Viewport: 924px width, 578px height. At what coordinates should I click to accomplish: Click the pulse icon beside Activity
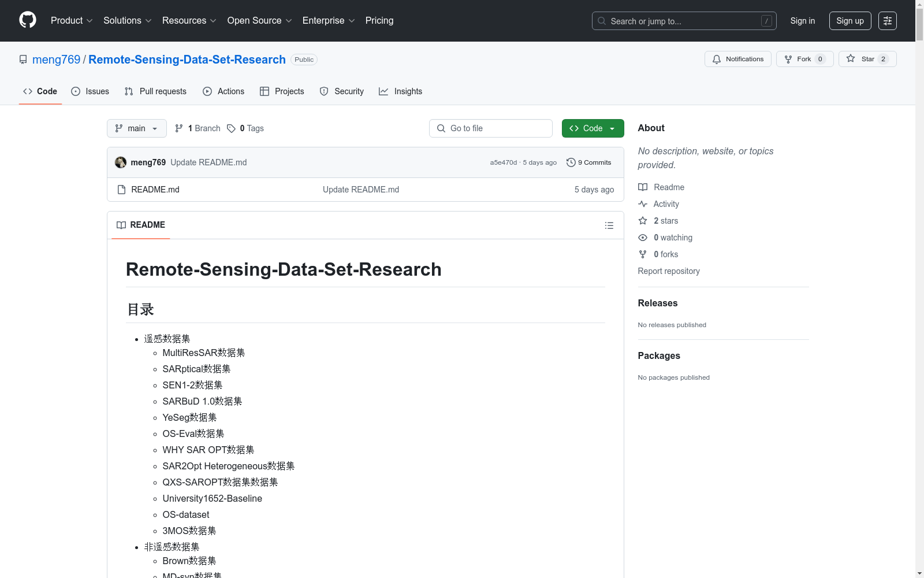(643, 204)
